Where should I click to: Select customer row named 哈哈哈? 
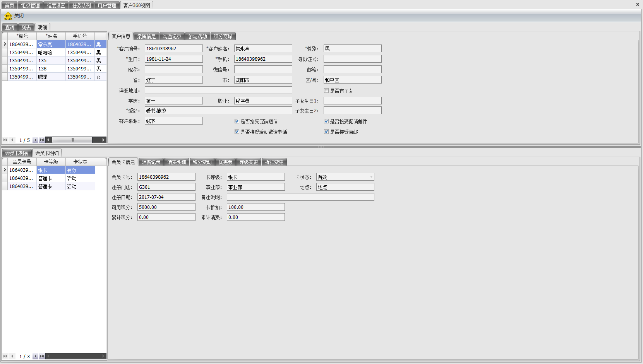[x=54, y=52]
